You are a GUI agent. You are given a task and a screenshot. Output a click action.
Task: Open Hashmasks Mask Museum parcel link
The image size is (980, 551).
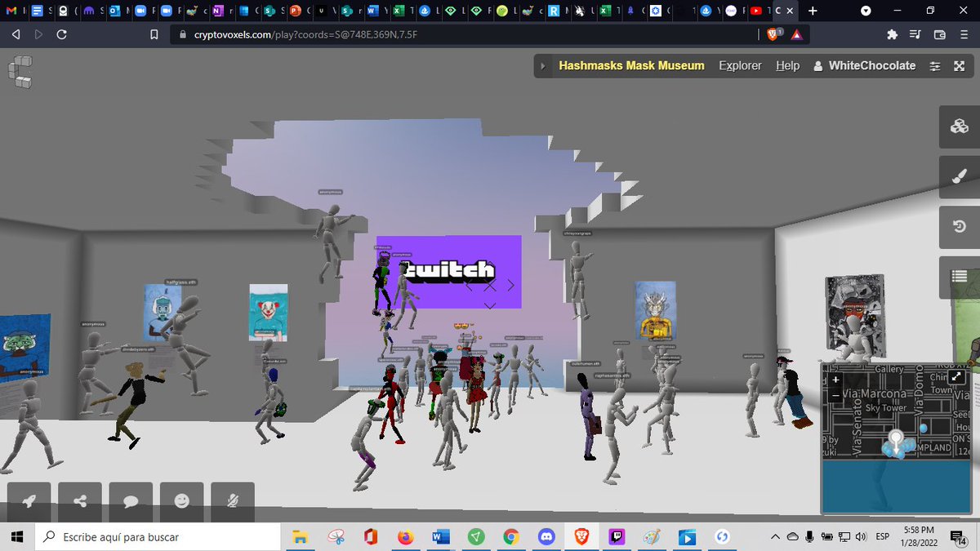pyautogui.click(x=631, y=66)
